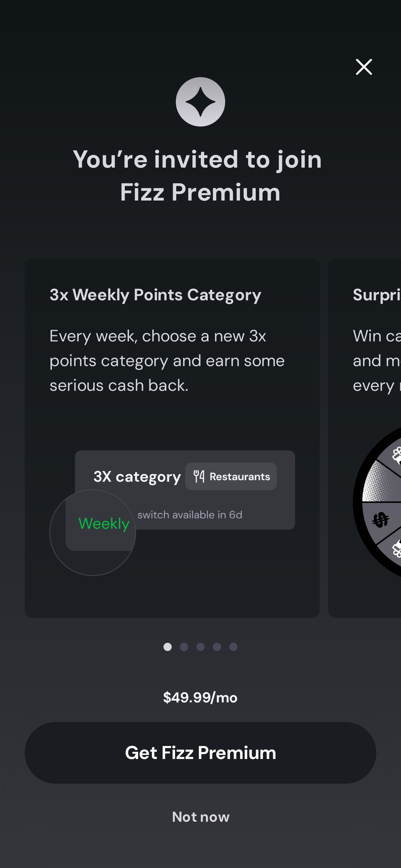Tap the 3X category label
The height and width of the screenshot is (868, 401).
pos(137,477)
